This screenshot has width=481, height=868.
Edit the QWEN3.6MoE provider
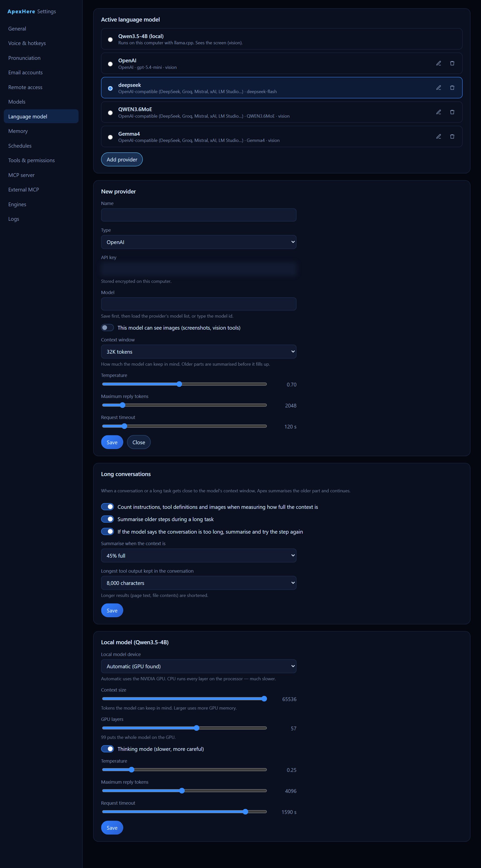pos(438,112)
